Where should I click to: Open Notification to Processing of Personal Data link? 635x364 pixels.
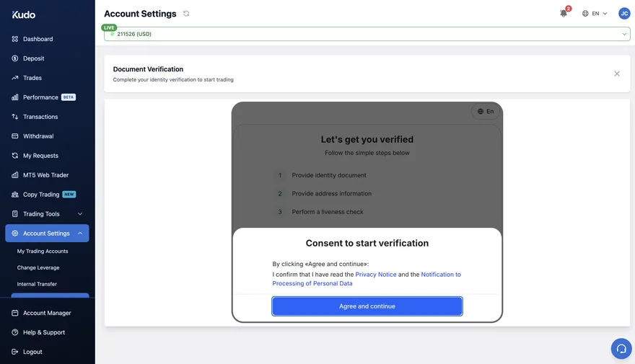pyautogui.click(x=367, y=279)
